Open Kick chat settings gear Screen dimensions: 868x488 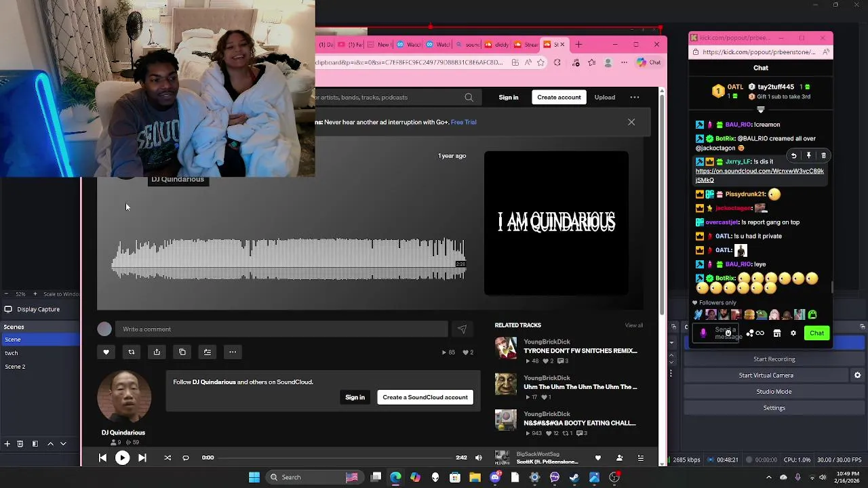[x=793, y=333]
